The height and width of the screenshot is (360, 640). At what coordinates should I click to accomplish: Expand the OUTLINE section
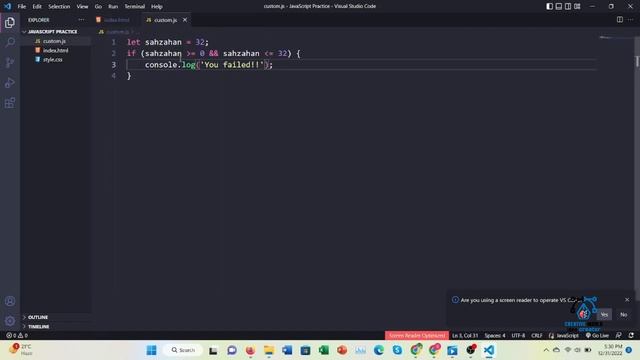pyautogui.click(x=38, y=317)
